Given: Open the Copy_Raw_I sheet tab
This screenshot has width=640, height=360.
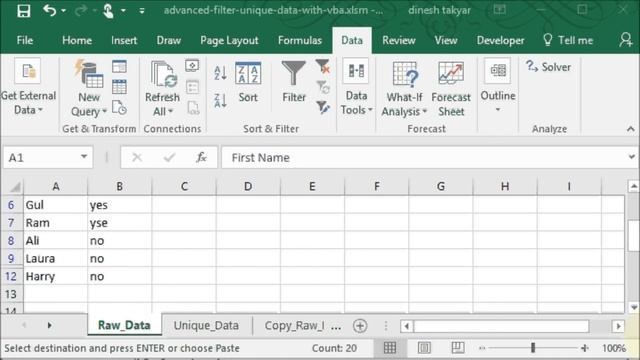Looking at the screenshot, I should (295, 325).
